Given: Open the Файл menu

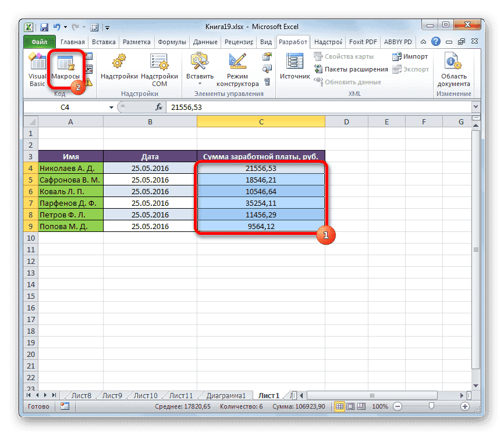Looking at the screenshot, I should click(38, 41).
